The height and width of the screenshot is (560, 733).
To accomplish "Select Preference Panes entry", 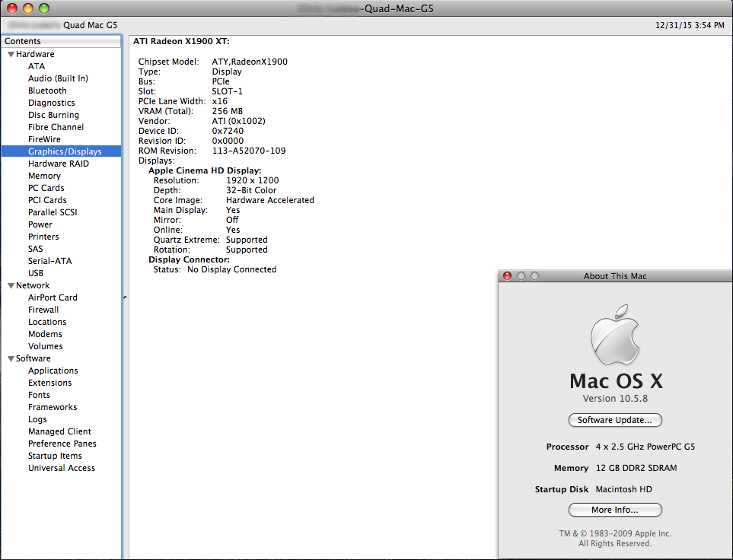I will (x=62, y=444).
